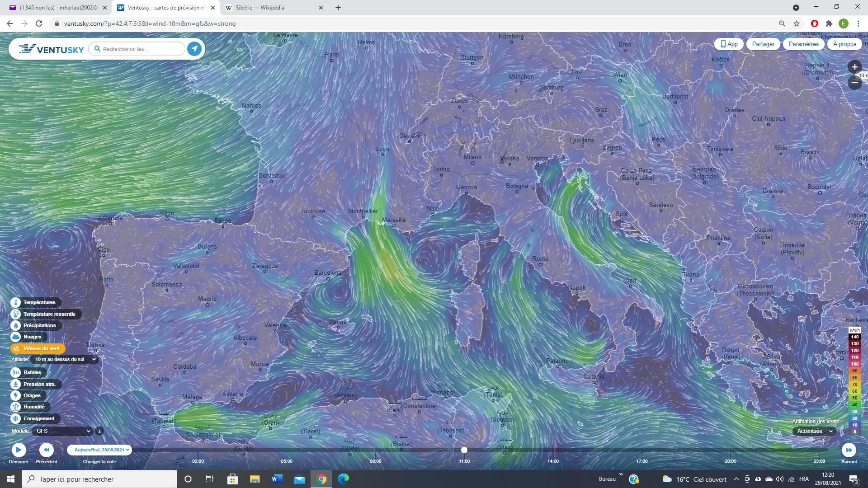Open the GFS model dropdown
Viewport: 868px width, 488px height.
coord(63,431)
